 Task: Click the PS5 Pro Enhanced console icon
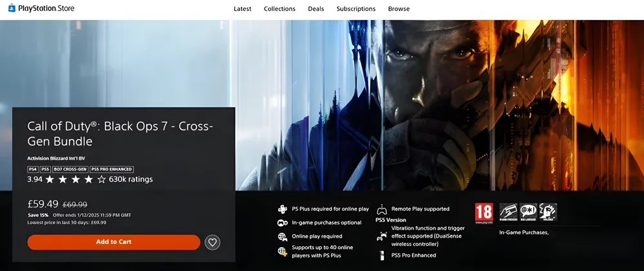382,256
